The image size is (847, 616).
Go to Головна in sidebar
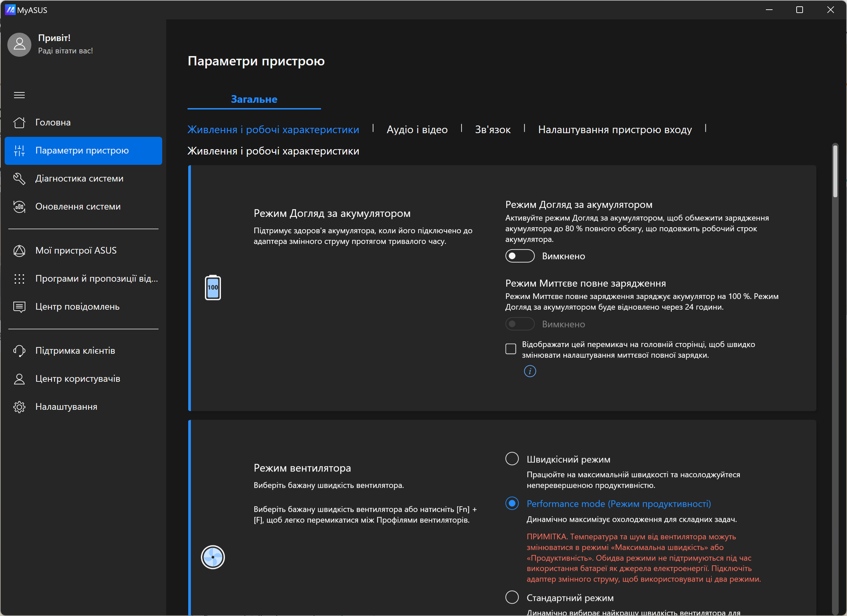click(83, 122)
